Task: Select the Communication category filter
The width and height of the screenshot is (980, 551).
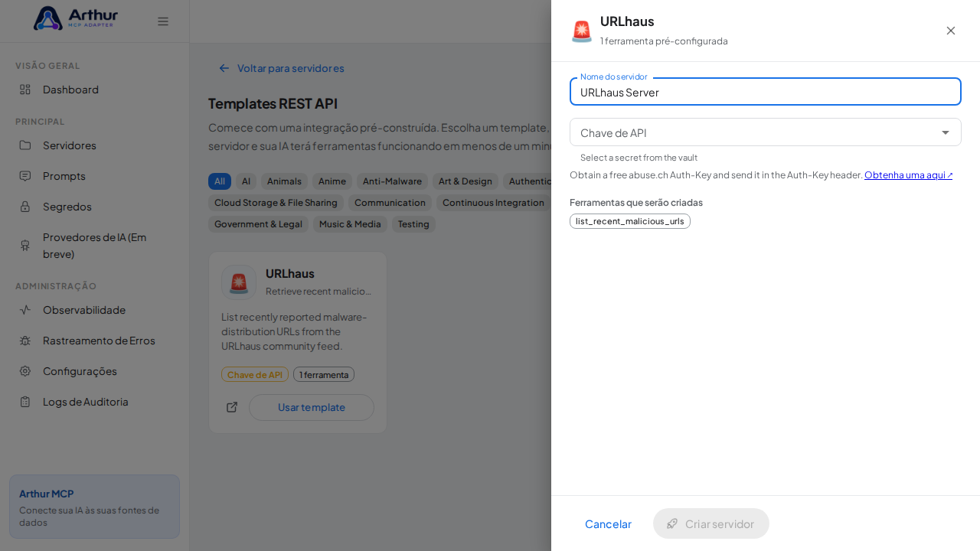Action: pyautogui.click(x=390, y=203)
